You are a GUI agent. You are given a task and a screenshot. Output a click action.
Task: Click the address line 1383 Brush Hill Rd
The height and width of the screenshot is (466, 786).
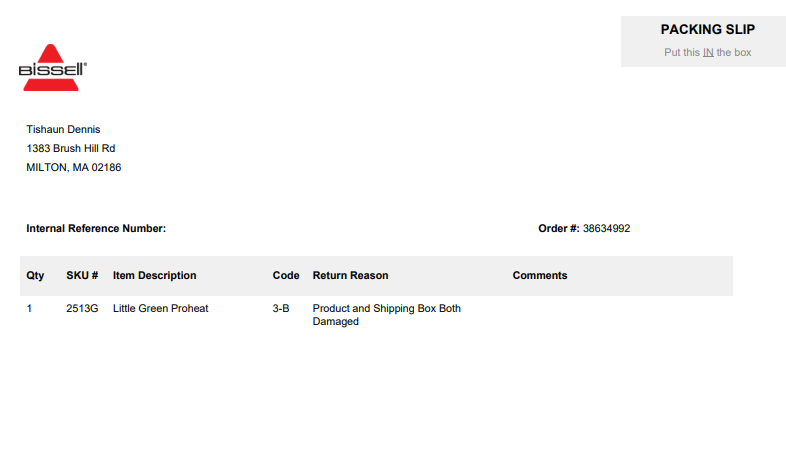click(x=71, y=148)
